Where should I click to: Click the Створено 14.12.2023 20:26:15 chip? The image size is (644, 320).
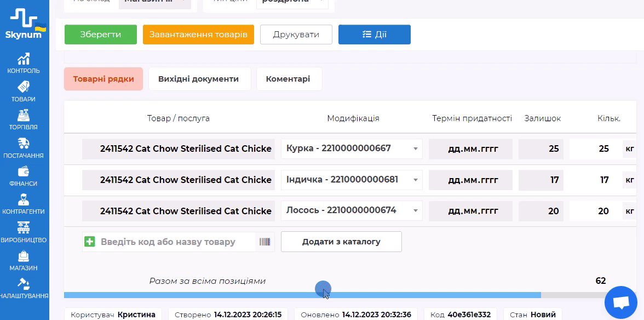pos(228,315)
